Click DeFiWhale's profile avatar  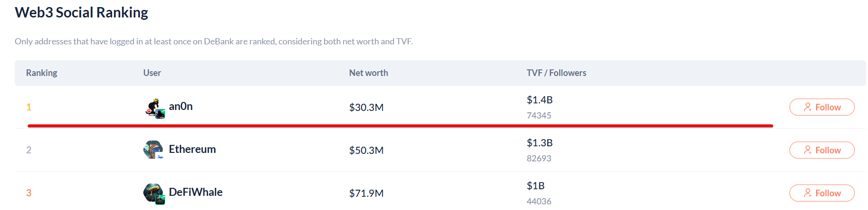(153, 193)
